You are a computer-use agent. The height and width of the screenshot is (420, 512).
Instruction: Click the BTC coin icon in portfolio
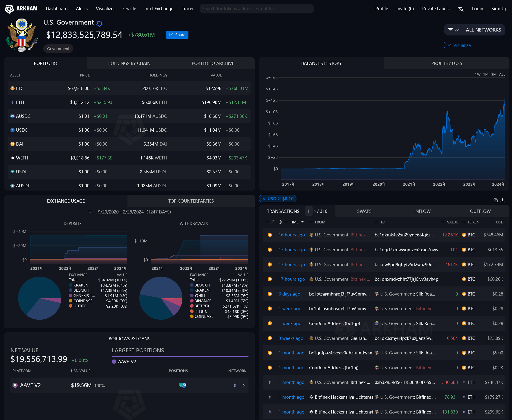12,88
